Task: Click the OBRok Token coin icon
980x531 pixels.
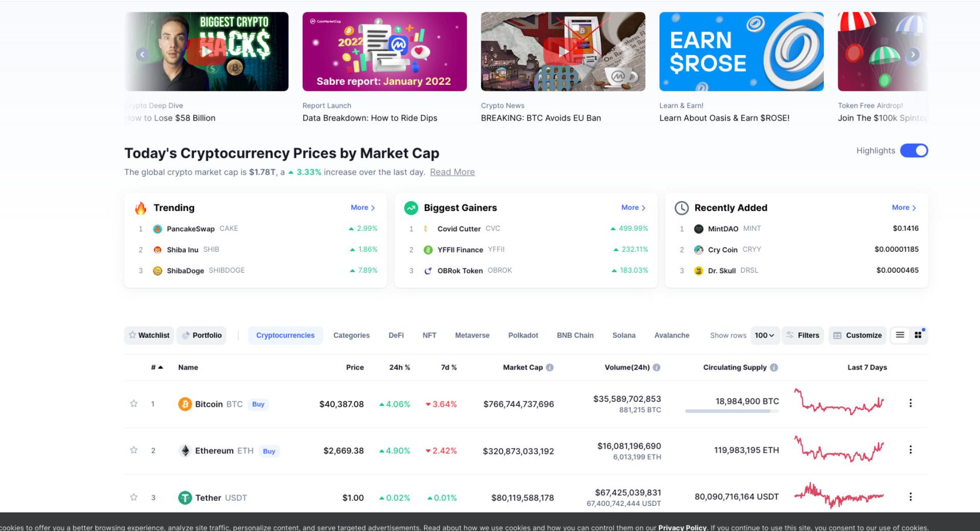Action: pyautogui.click(x=428, y=271)
